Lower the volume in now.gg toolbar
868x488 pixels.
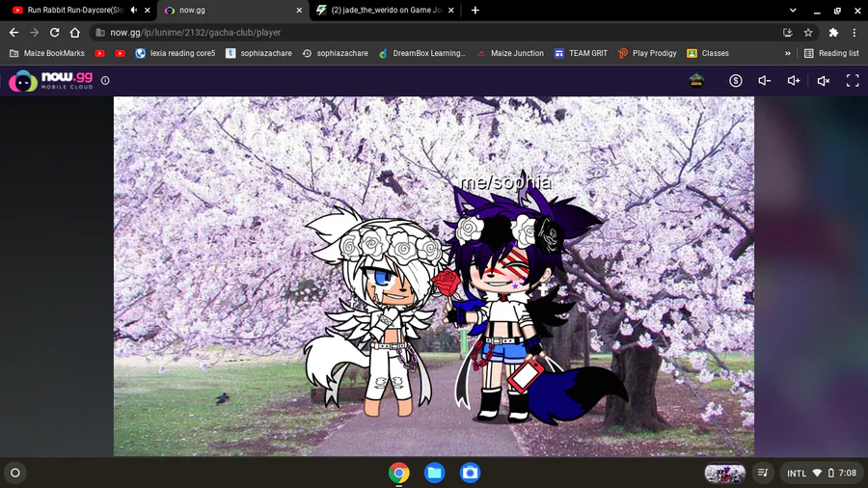(765, 81)
